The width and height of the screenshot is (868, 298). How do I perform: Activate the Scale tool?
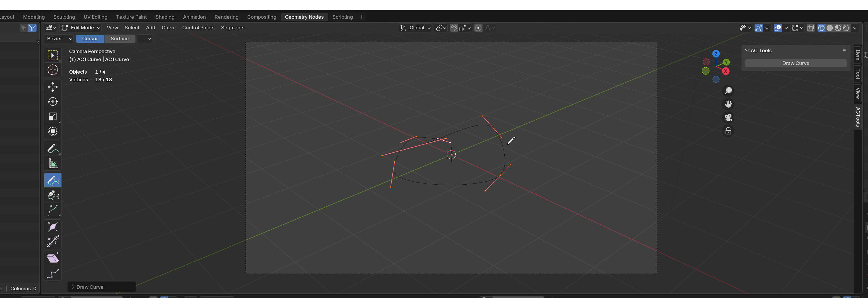53,117
